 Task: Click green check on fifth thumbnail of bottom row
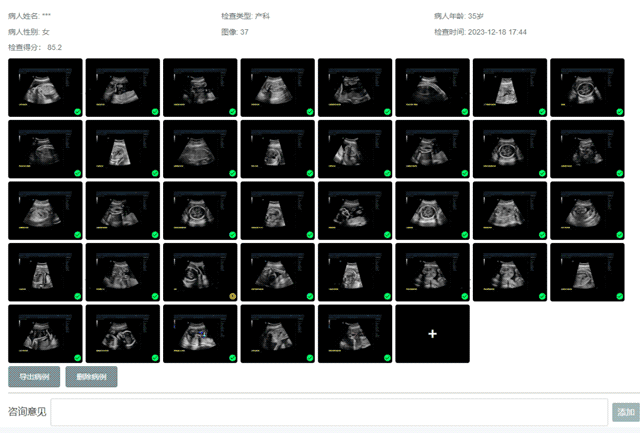point(387,357)
